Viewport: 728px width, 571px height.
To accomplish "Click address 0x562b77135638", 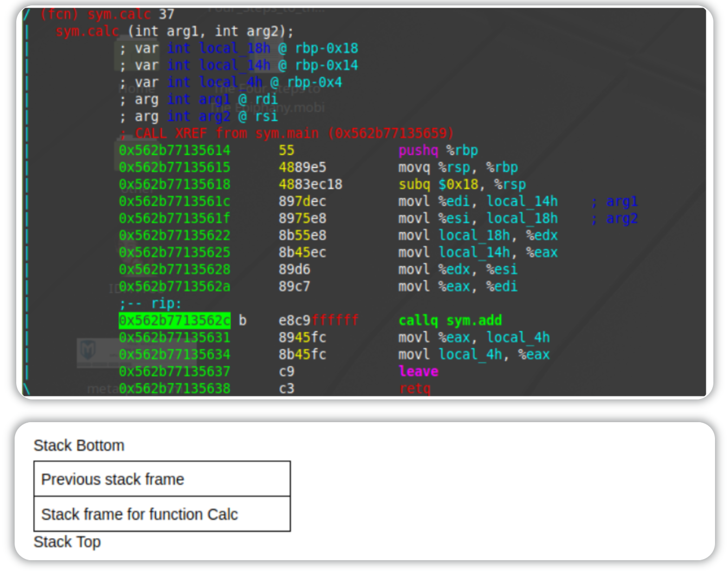I will tap(174, 388).
